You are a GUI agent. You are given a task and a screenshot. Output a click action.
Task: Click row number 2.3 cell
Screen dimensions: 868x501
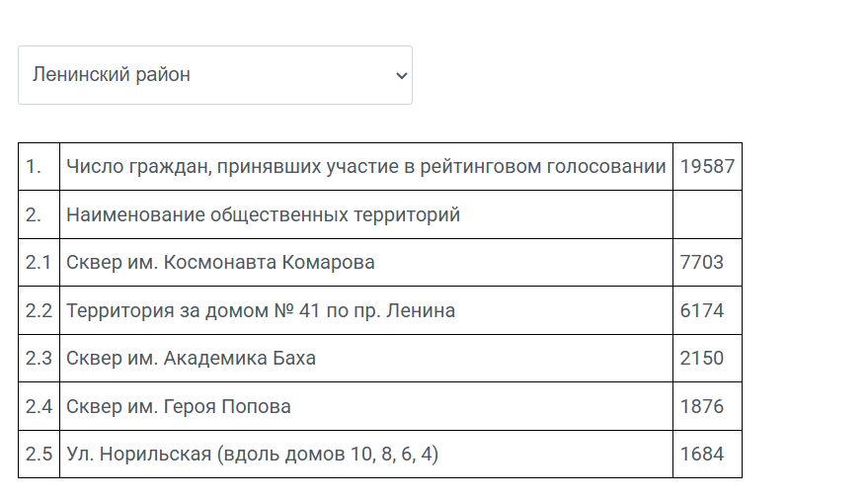[39, 358]
